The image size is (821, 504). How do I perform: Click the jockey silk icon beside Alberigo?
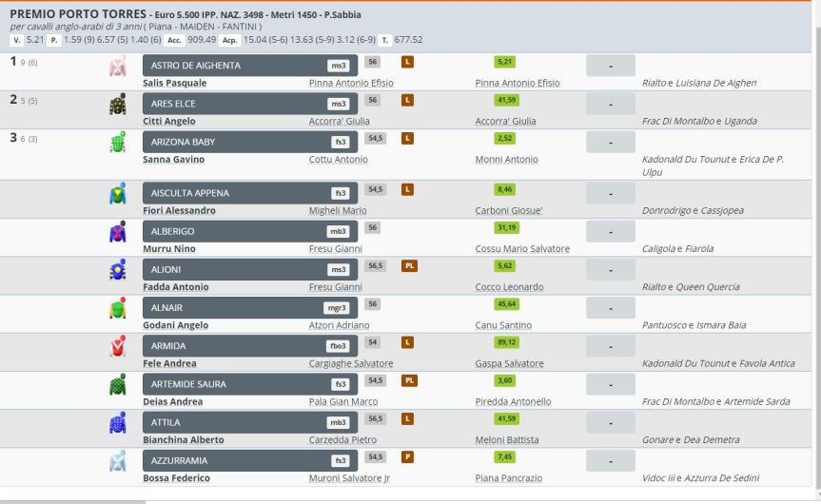pyautogui.click(x=118, y=232)
